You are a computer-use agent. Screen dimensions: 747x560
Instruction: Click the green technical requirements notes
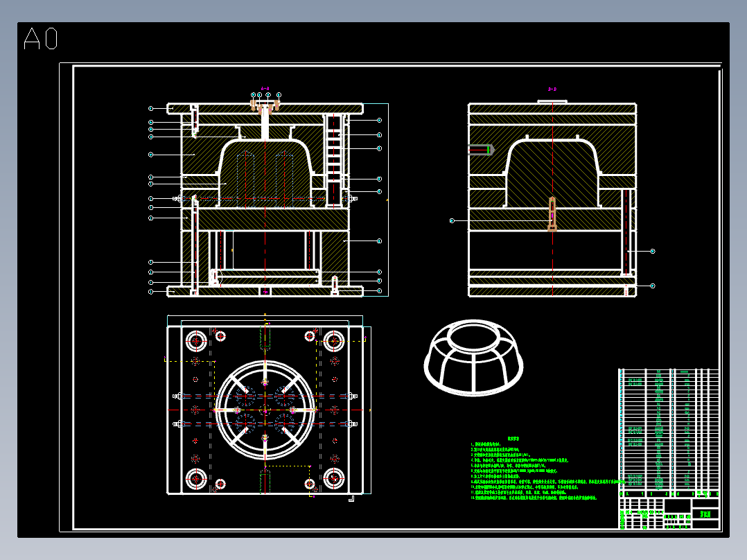pos(547,469)
